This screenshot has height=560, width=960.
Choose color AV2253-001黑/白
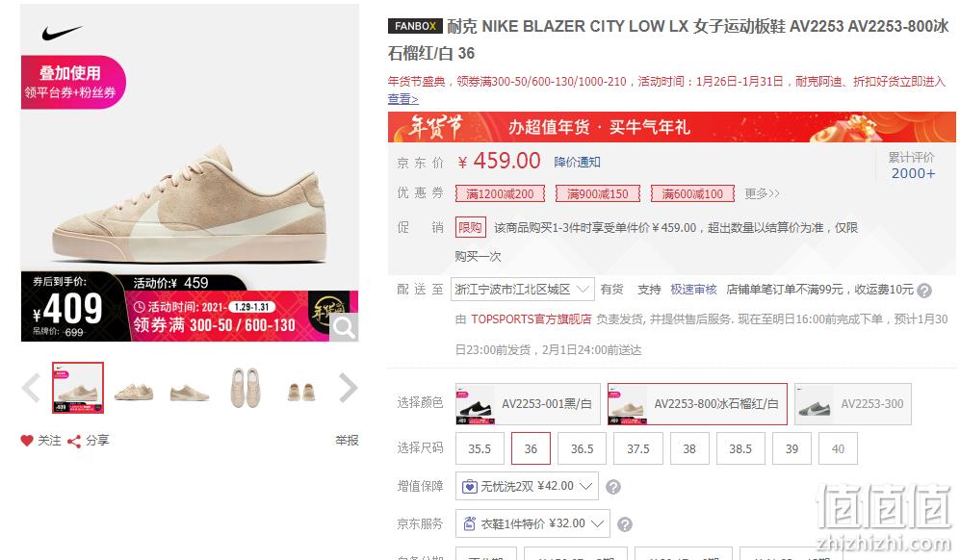[528, 404]
